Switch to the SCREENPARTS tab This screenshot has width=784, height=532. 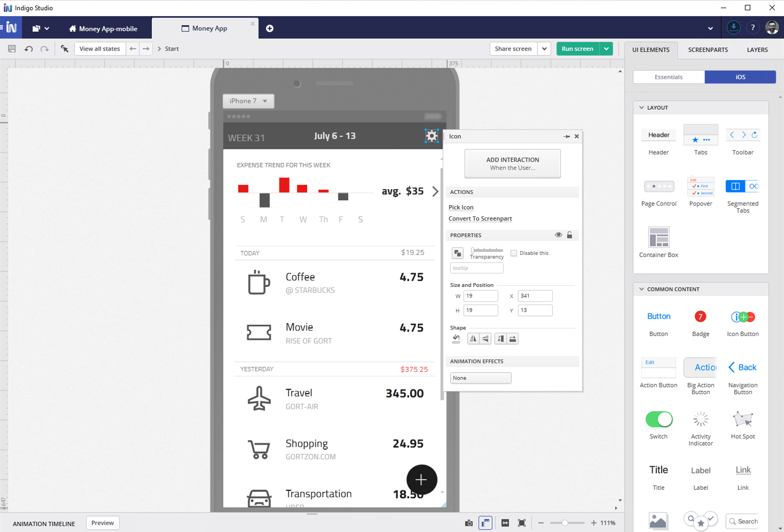click(708, 50)
